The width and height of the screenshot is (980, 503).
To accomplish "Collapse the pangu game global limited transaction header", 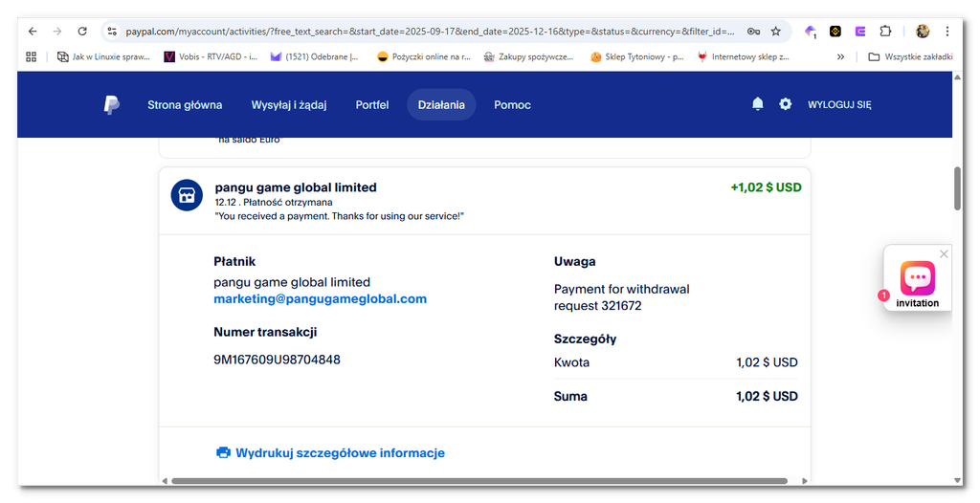I will click(484, 201).
